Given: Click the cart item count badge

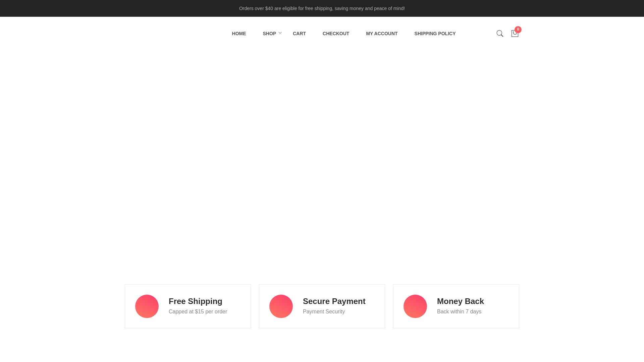Looking at the screenshot, I should [518, 29].
